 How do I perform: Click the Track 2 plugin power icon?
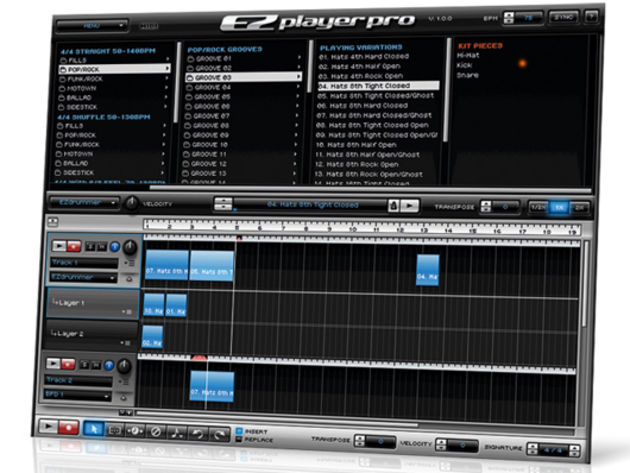click(123, 397)
